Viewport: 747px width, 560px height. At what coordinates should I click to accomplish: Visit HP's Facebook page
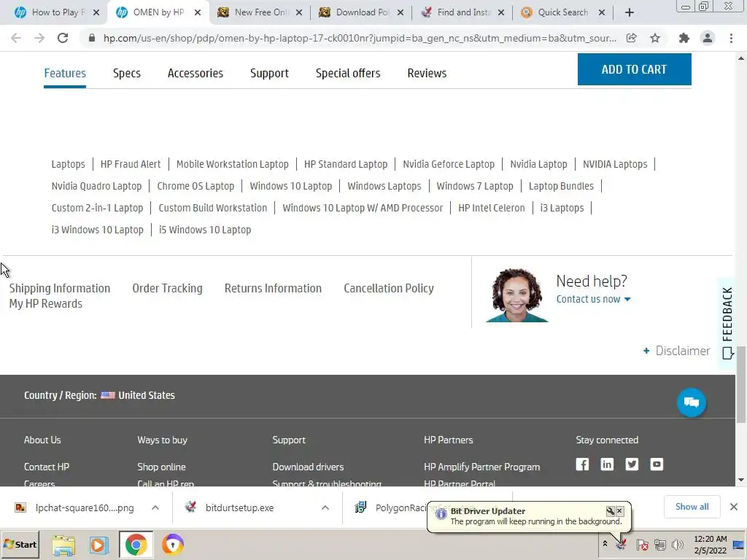coord(582,464)
